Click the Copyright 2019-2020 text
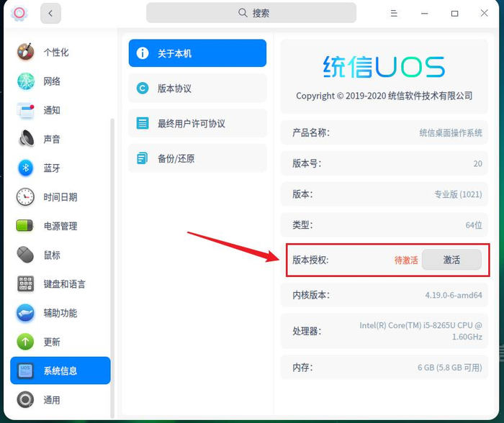This screenshot has width=504, height=423. (x=384, y=96)
